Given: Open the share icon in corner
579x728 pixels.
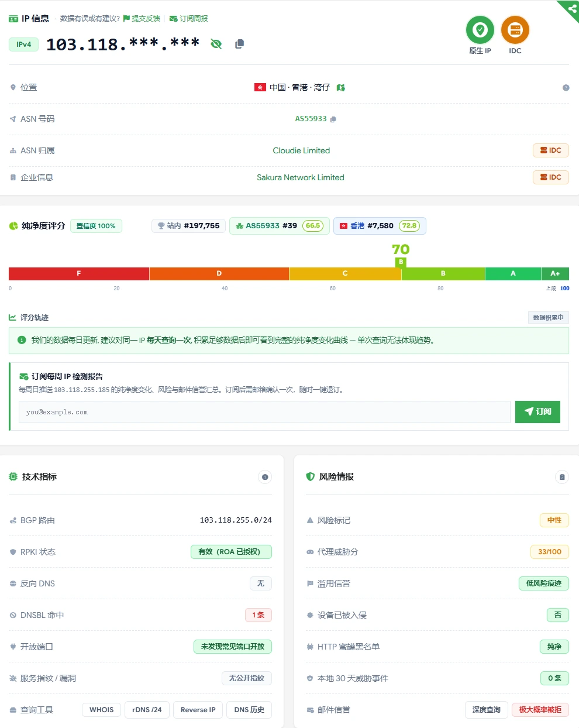Looking at the screenshot, I should click(x=572, y=8).
